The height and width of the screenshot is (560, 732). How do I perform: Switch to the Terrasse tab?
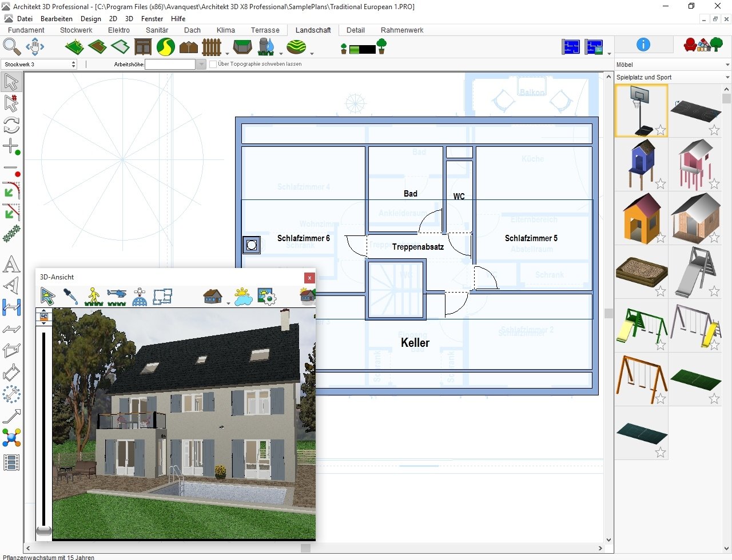265,30
